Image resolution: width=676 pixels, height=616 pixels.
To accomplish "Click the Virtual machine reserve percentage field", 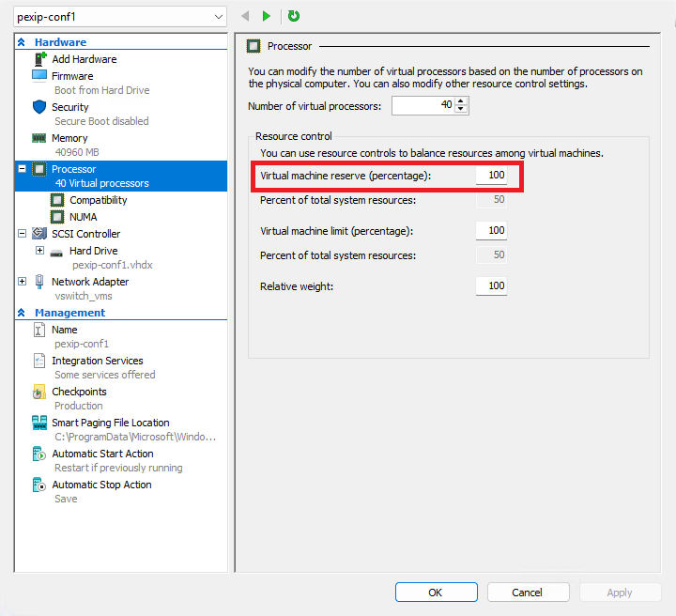I will [491, 176].
